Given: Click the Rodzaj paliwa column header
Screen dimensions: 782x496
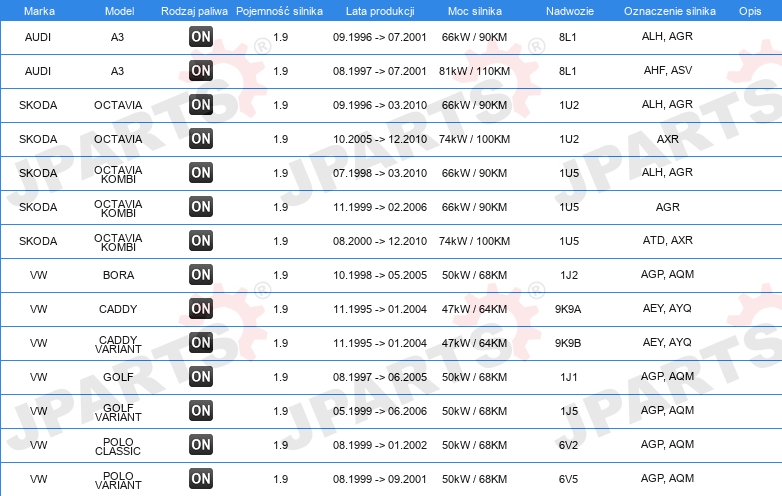Looking at the screenshot, I should [x=194, y=11].
